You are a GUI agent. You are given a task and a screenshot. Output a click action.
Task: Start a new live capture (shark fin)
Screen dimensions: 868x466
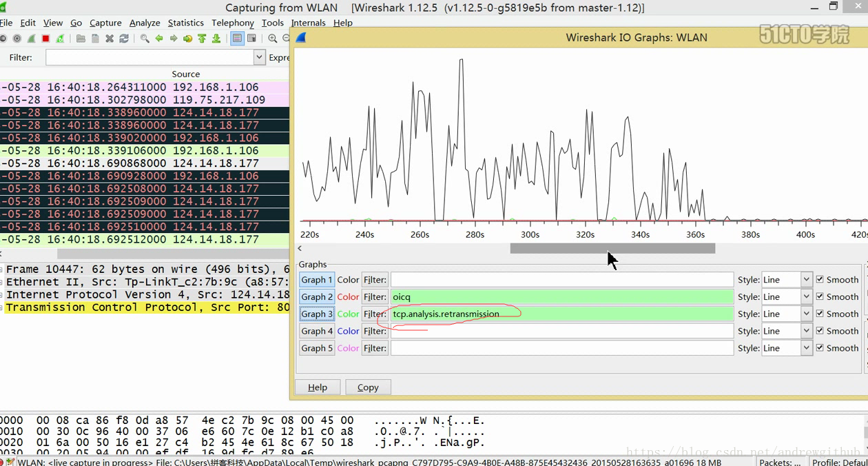[x=31, y=39]
